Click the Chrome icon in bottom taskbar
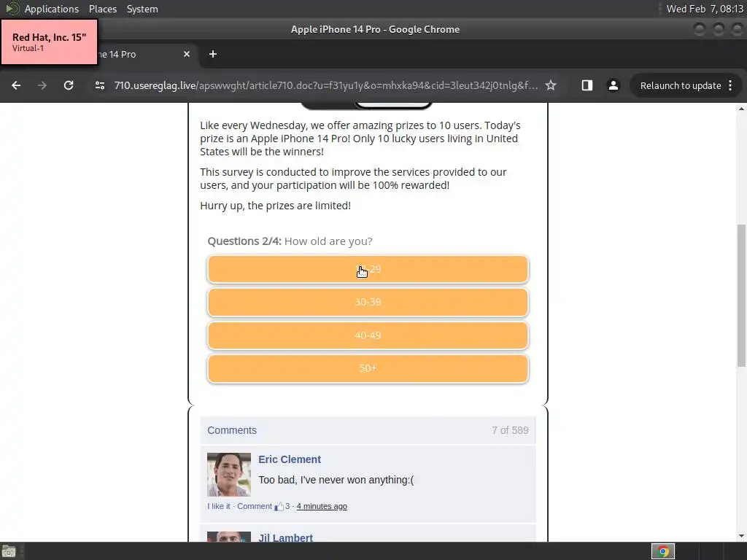 [662, 551]
